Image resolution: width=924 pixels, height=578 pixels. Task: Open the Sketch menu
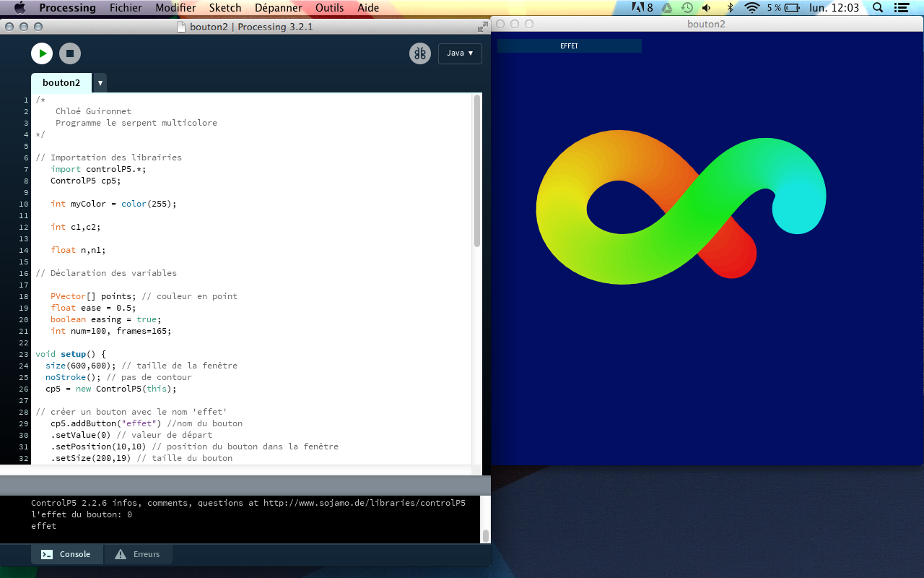pyautogui.click(x=225, y=8)
